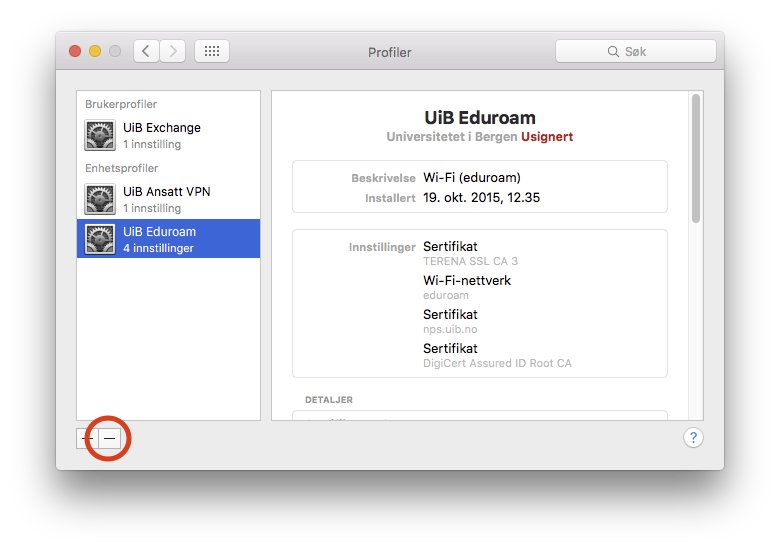Remove the selected profile with the minus button

(109, 438)
